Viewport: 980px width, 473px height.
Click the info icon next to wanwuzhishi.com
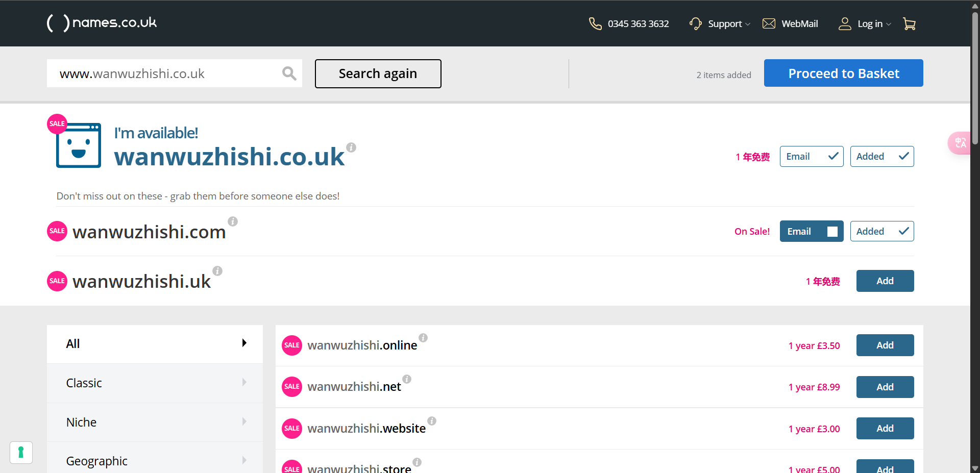[x=233, y=221]
